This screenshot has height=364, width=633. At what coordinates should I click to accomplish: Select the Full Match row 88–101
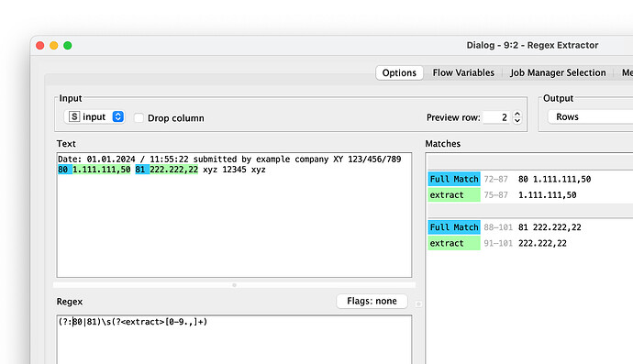pyautogui.click(x=530, y=227)
